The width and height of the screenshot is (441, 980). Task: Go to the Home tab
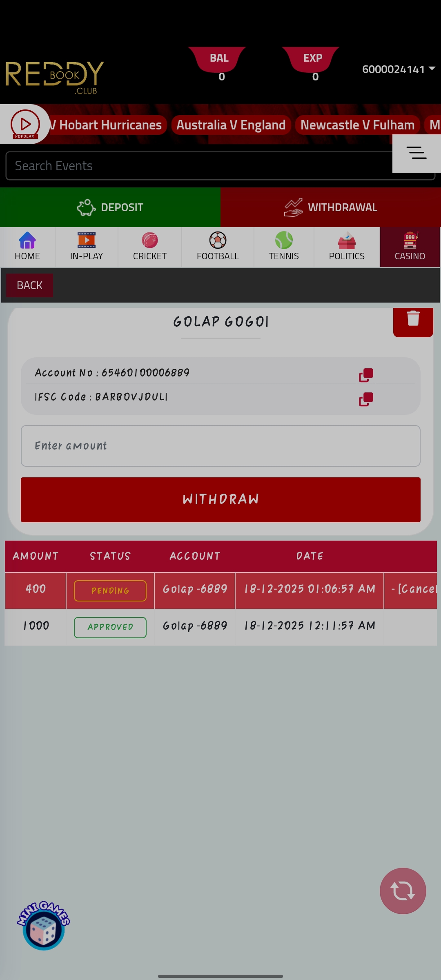coord(27,247)
